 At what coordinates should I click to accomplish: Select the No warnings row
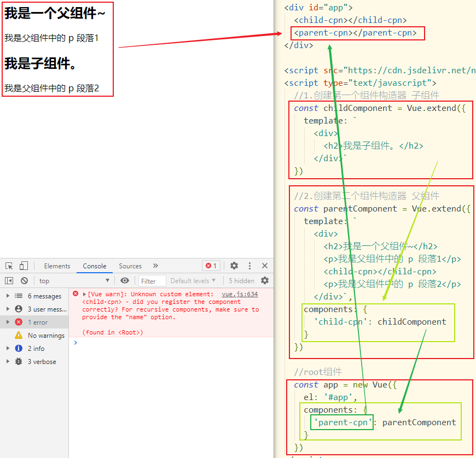34,335
